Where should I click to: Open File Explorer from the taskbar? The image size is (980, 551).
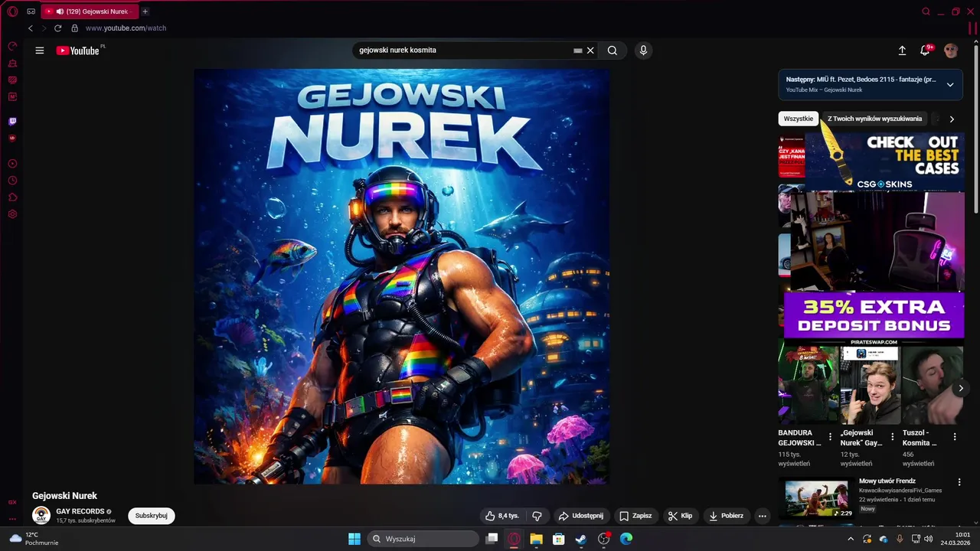536,539
